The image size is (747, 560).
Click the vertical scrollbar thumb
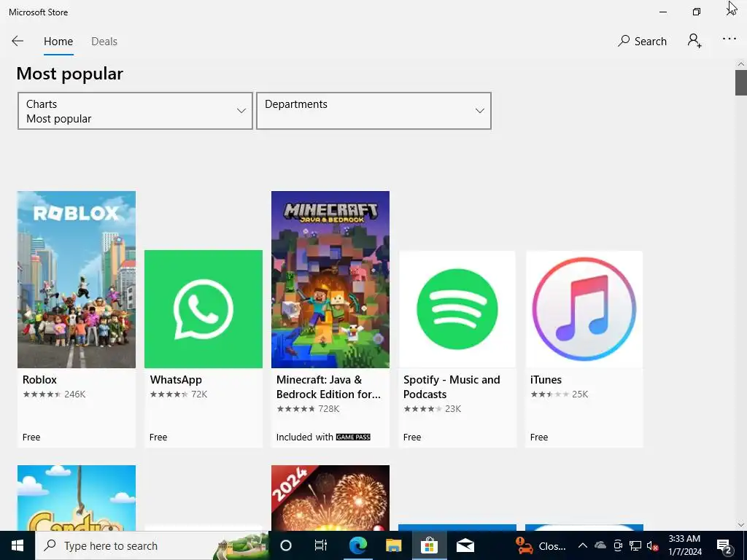pyautogui.click(x=741, y=82)
